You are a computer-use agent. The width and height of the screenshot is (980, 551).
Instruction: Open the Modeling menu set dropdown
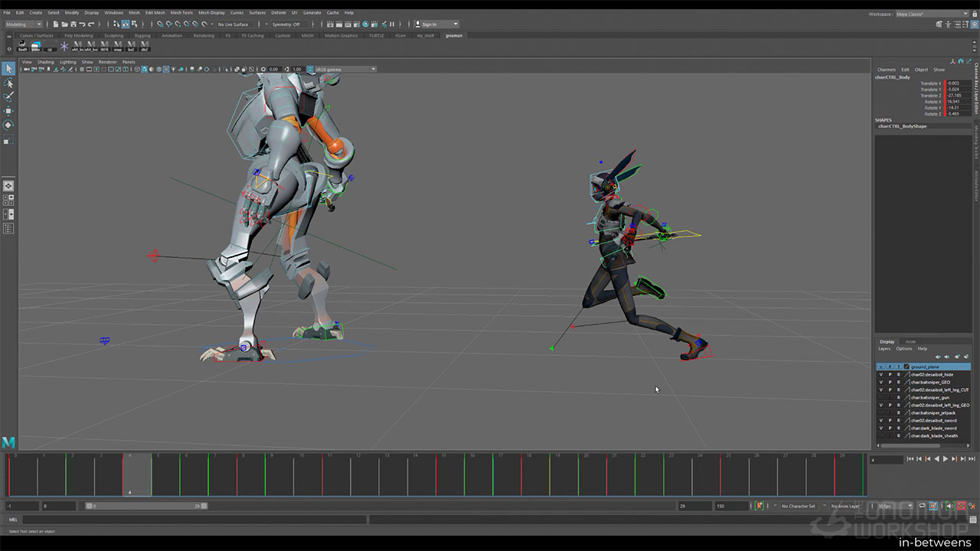click(x=23, y=24)
